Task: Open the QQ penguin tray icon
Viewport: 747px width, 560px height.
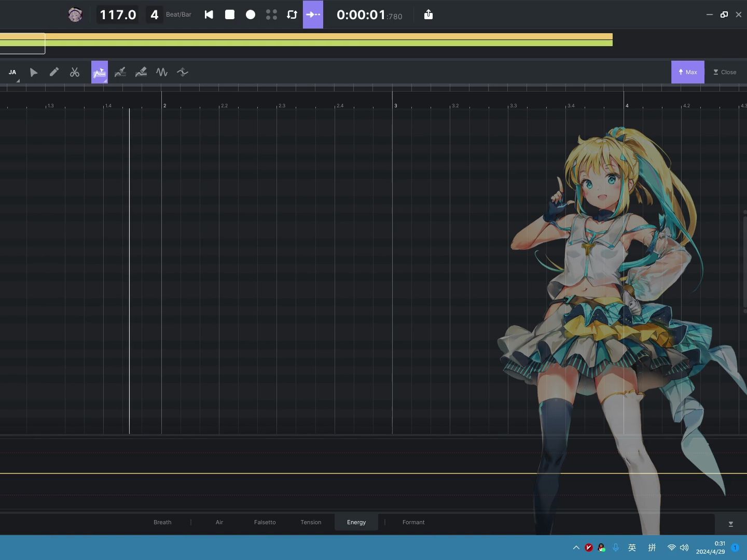Action: 602,548
